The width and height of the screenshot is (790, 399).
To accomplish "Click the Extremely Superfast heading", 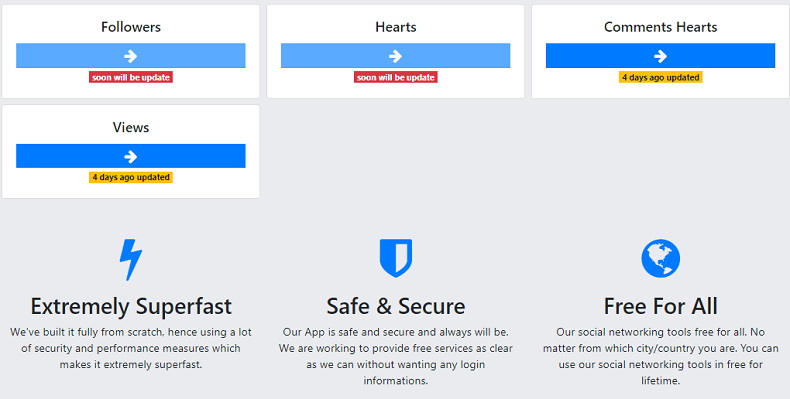I will tap(131, 306).
